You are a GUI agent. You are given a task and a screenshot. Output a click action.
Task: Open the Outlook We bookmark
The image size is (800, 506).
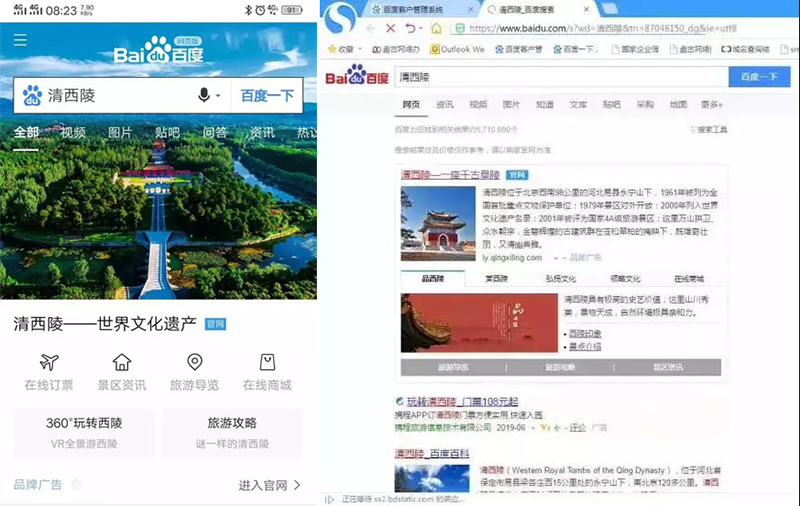point(457,49)
